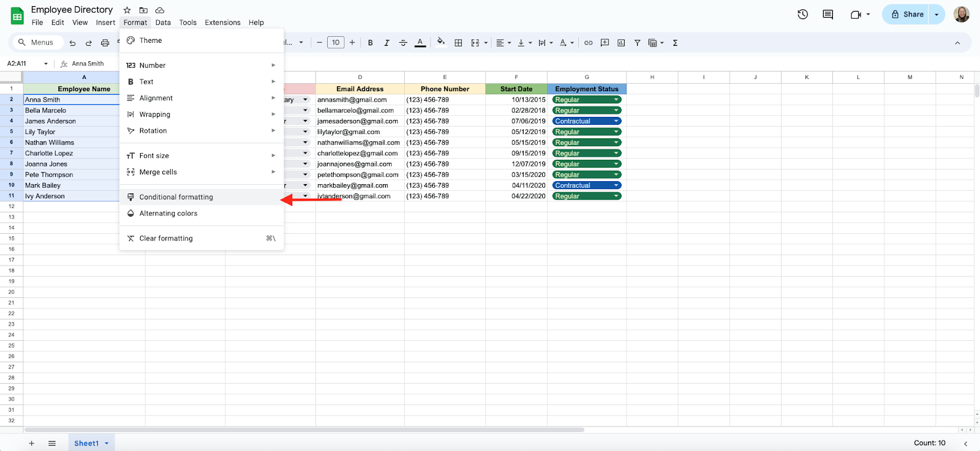Add a new sheet with plus button
The height and width of the screenshot is (451, 980).
click(32, 443)
